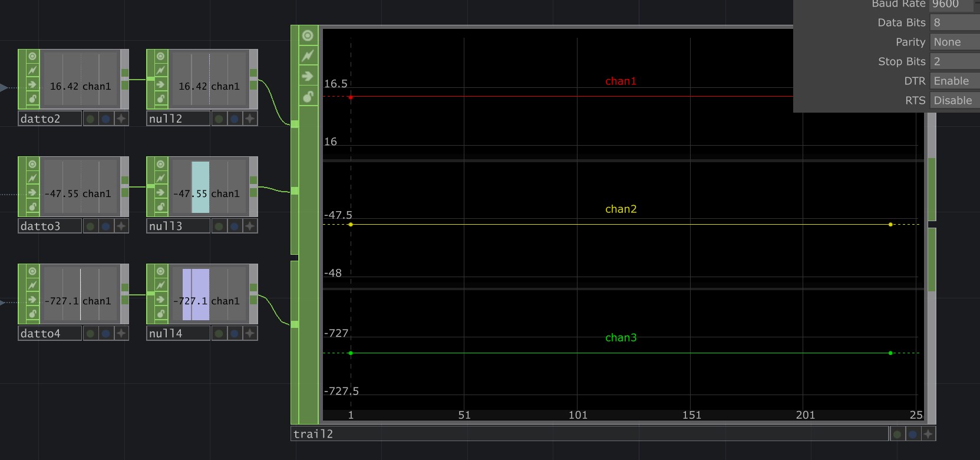
Task: Click the trail2 operator name bar
Action: pyautogui.click(x=589, y=434)
